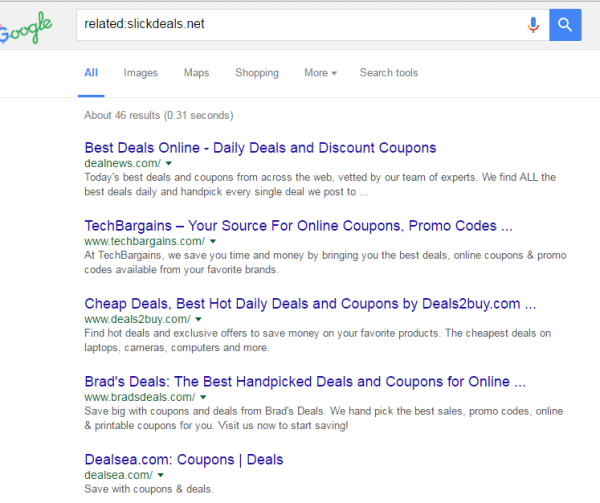
Task: Select the All results tab
Action: click(x=91, y=73)
